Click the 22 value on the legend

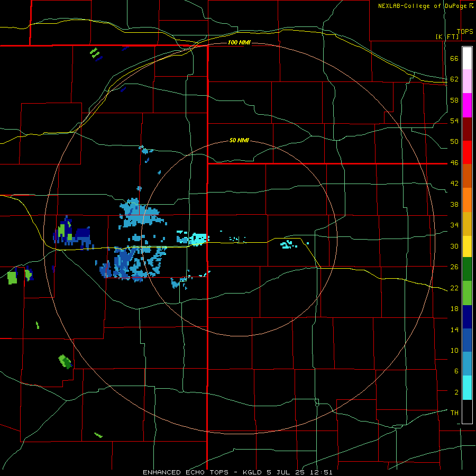click(454, 288)
